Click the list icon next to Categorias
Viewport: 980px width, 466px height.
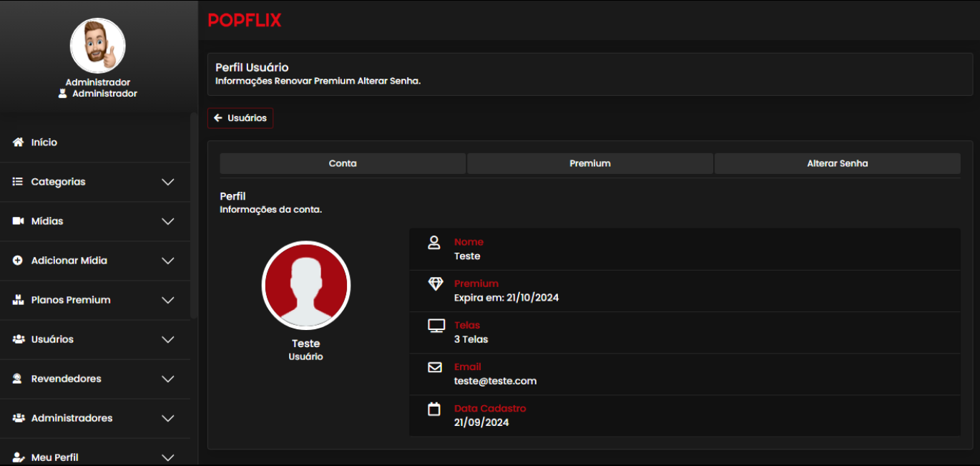pos(19,182)
